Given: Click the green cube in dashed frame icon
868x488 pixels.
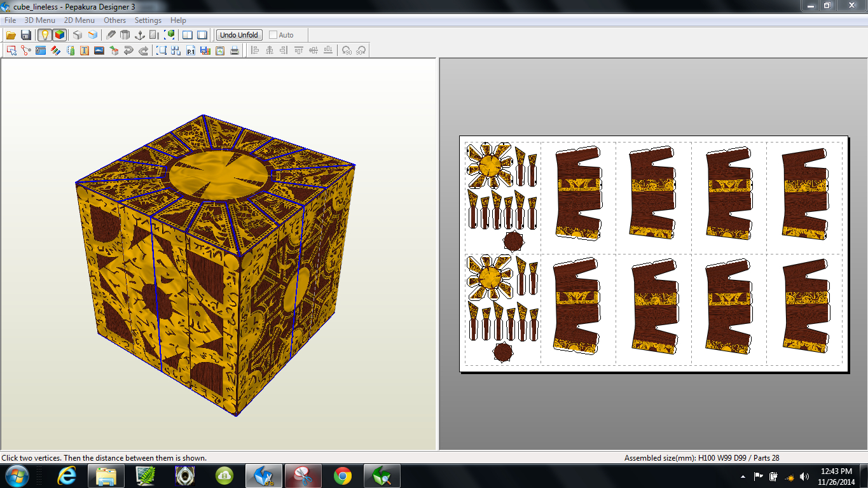Looking at the screenshot, I should tap(170, 35).
